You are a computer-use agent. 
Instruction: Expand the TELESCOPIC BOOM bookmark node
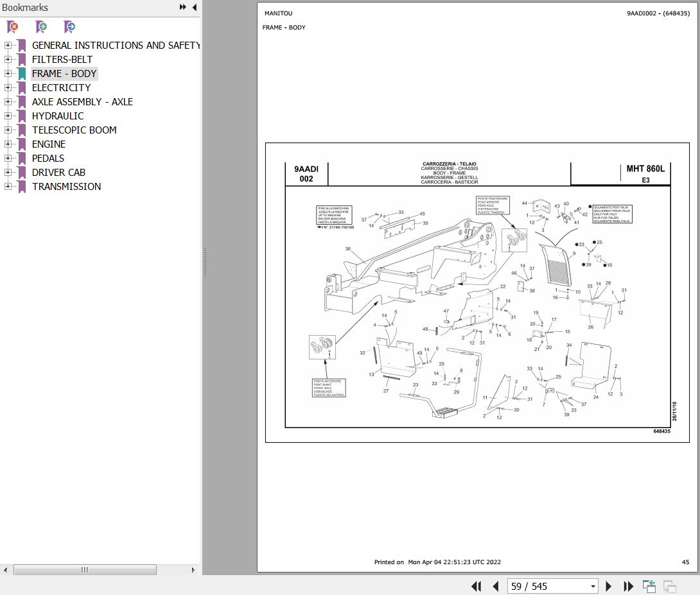(x=8, y=130)
